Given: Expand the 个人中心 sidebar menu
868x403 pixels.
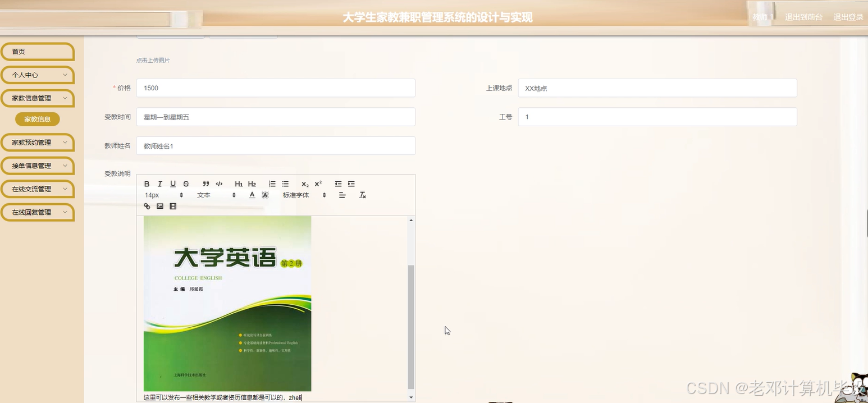Looking at the screenshot, I should (37, 75).
